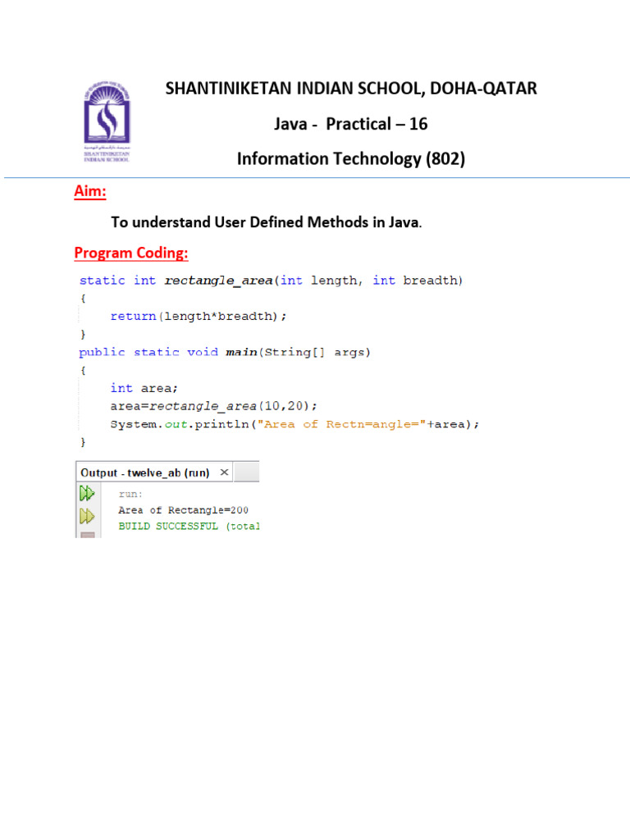630x840 pixels.
Task: Click the Stop icon in the Output panel
Action: pos(87,535)
